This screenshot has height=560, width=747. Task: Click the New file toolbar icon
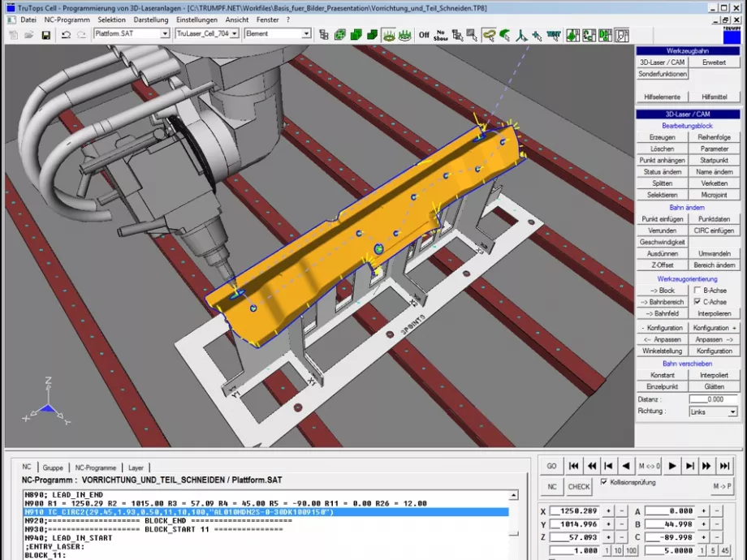pos(14,35)
